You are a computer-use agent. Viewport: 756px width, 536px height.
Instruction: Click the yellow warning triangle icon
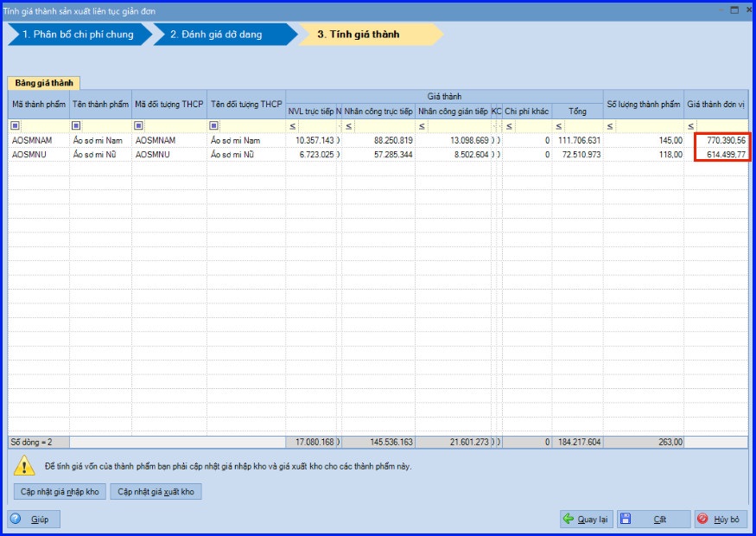[23, 466]
